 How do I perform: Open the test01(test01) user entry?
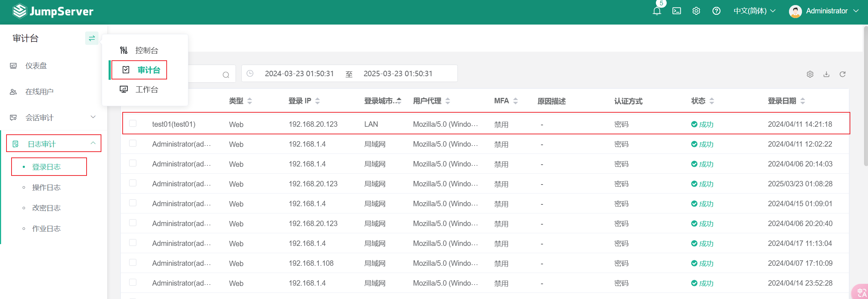(174, 124)
